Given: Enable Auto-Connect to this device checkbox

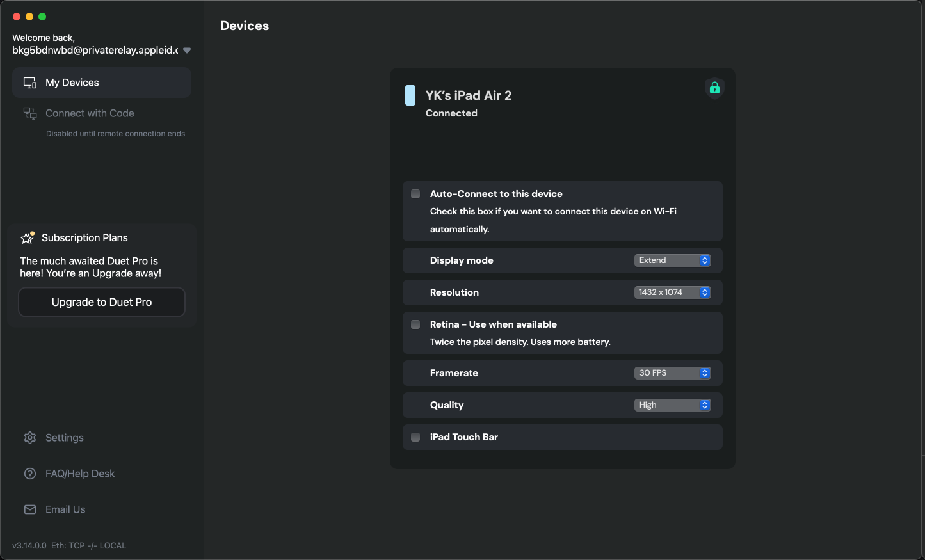Looking at the screenshot, I should 415,194.
